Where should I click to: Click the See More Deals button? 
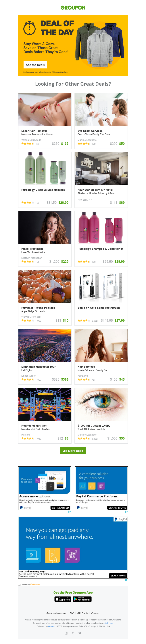pyautogui.click(x=73, y=451)
